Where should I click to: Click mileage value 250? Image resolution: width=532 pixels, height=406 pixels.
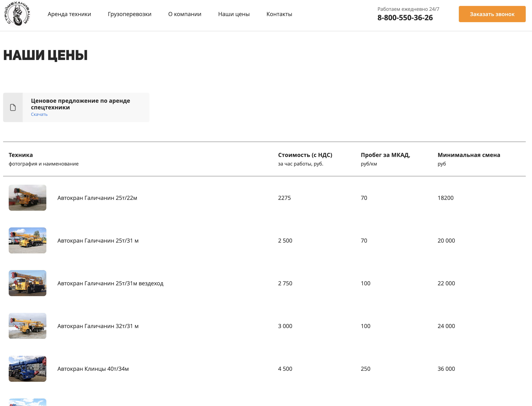coord(365,369)
